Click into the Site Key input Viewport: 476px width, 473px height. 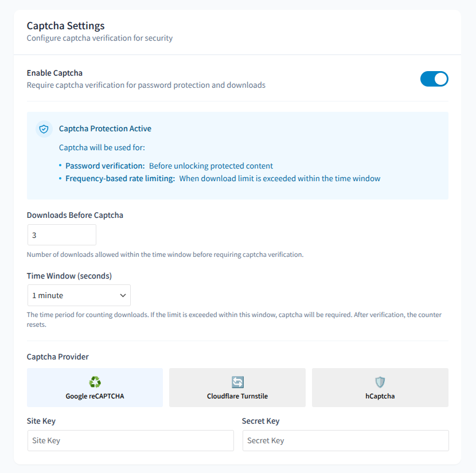click(x=131, y=440)
